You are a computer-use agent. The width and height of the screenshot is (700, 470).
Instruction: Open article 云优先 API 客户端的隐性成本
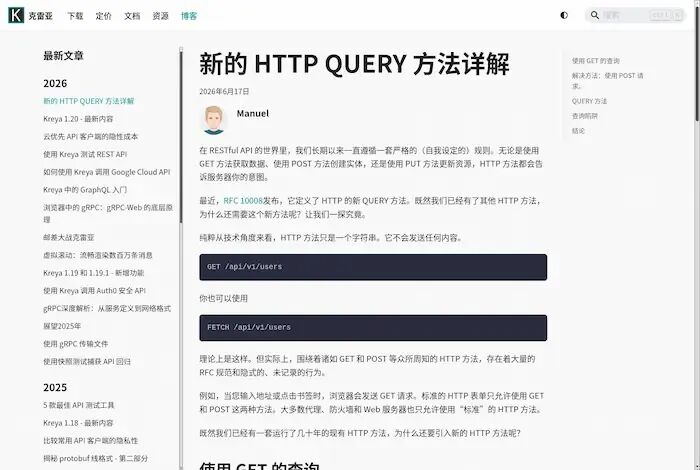click(91, 137)
